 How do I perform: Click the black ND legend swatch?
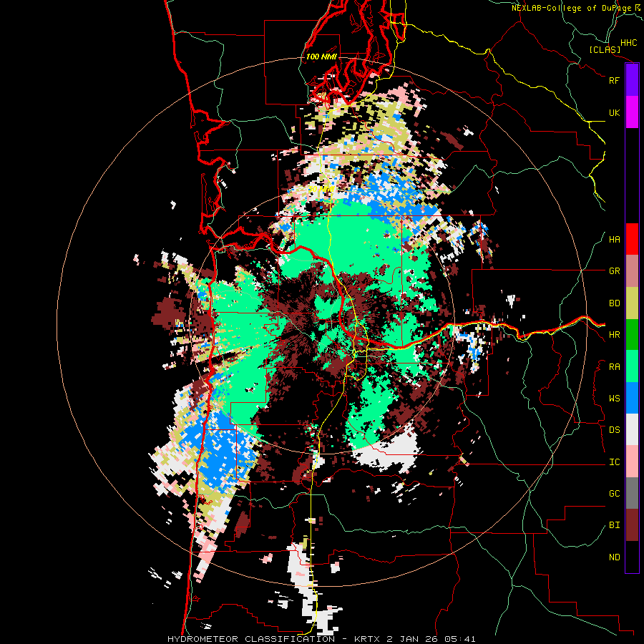[632, 557]
